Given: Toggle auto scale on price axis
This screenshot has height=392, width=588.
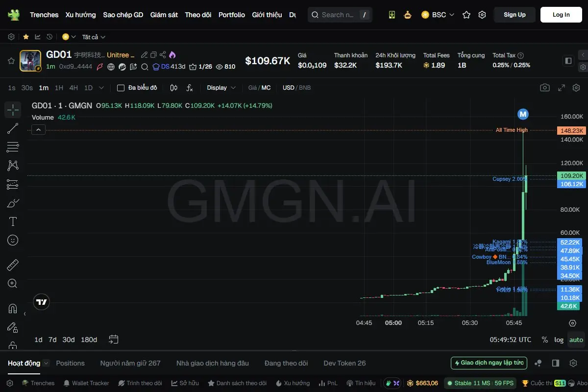Looking at the screenshot, I should (576, 340).
